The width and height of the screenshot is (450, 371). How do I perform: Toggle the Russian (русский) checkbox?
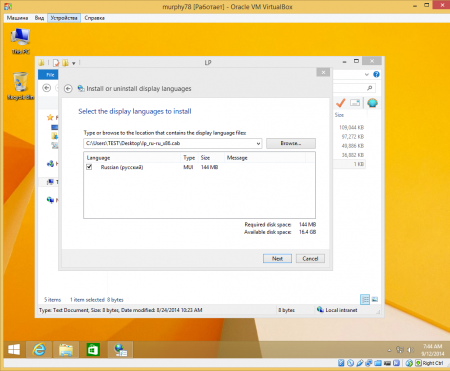click(x=89, y=167)
